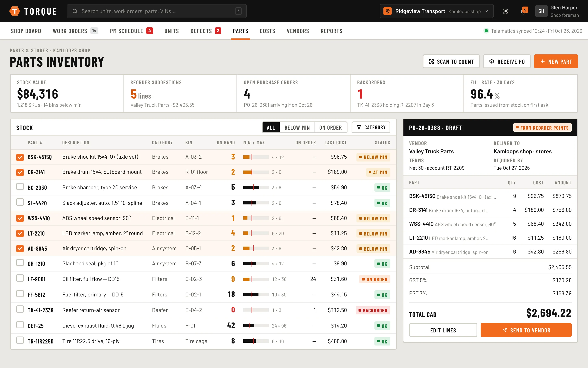Open notifications bell icon
This screenshot has width=588, height=368.
(x=523, y=11)
